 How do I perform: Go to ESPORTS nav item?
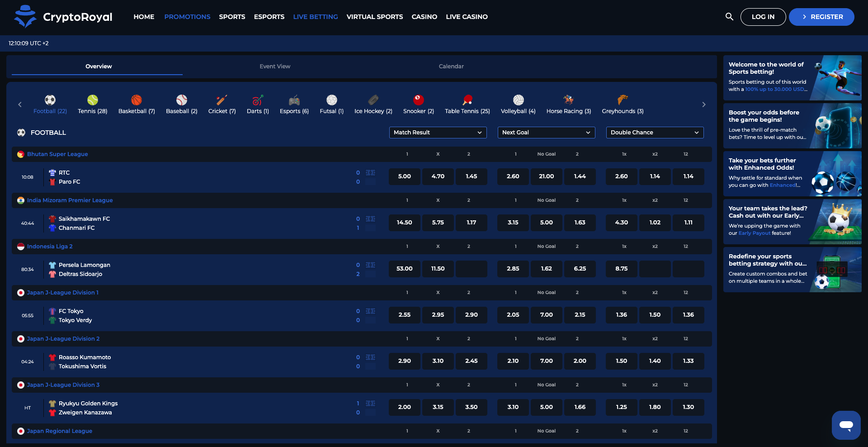[269, 17]
